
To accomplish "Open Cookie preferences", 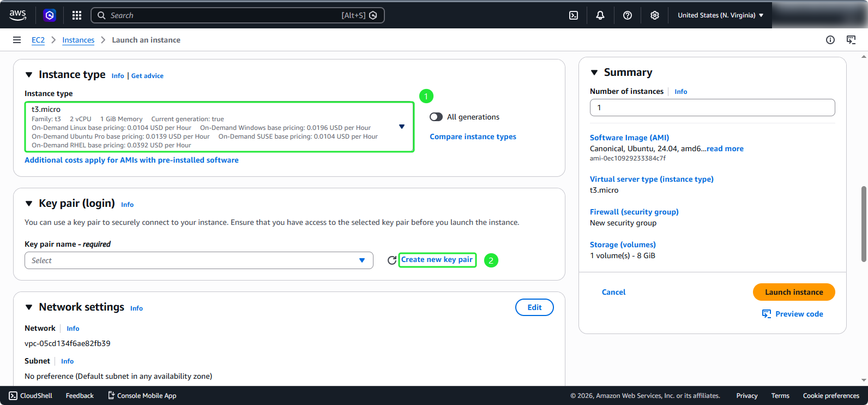I will (x=831, y=396).
